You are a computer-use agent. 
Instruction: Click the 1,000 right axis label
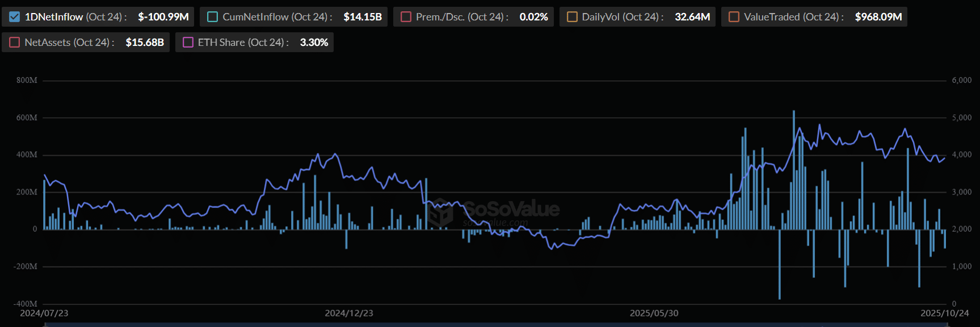coord(962,266)
